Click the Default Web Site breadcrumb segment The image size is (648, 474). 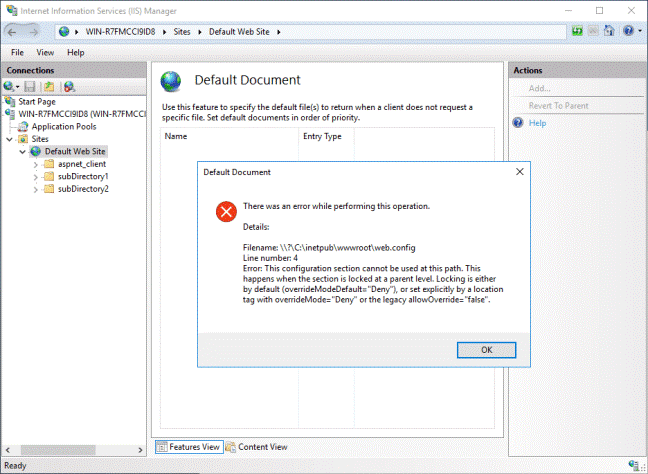tap(239, 32)
